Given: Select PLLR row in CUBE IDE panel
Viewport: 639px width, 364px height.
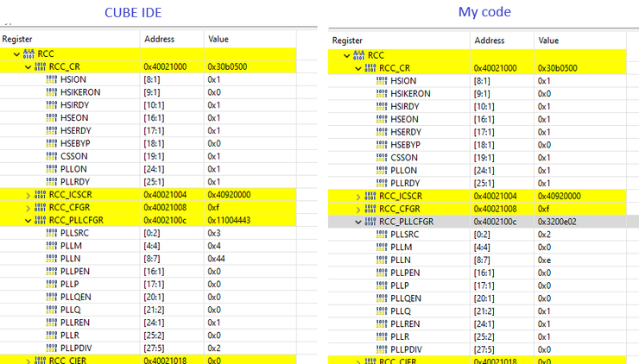Looking at the screenshot, I should pyautogui.click(x=148, y=335).
